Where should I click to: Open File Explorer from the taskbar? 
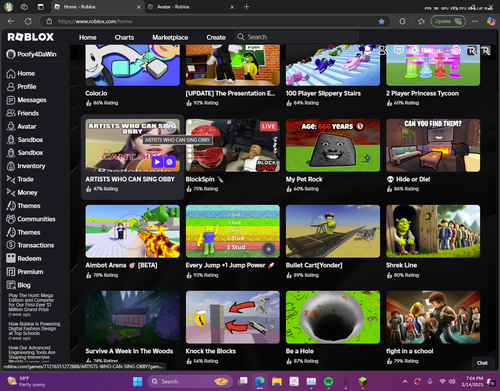[x=277, y=381]
